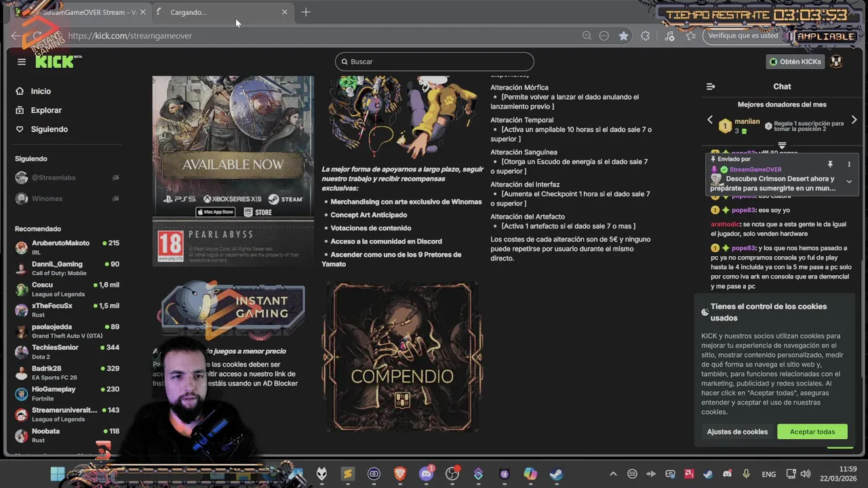
Task: Open the Siguiendo page
Action: [49, 129]
